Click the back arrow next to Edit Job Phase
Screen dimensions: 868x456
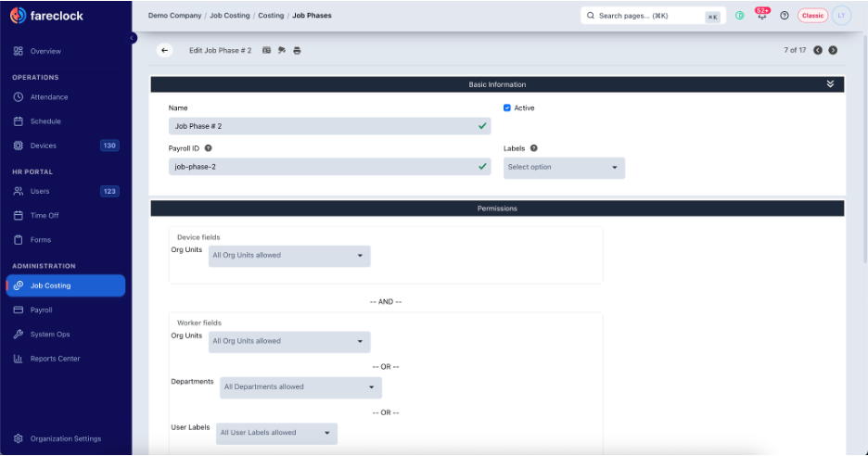point(164,50)
